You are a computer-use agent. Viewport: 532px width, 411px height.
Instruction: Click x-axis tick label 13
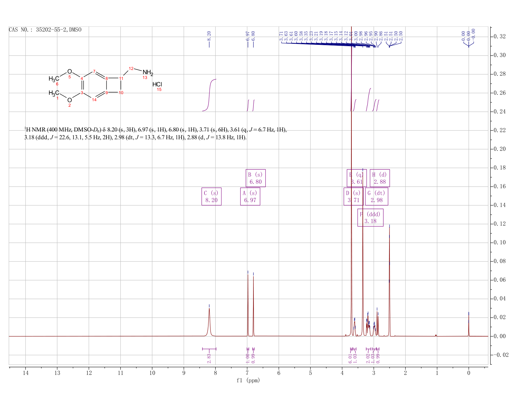57,373
